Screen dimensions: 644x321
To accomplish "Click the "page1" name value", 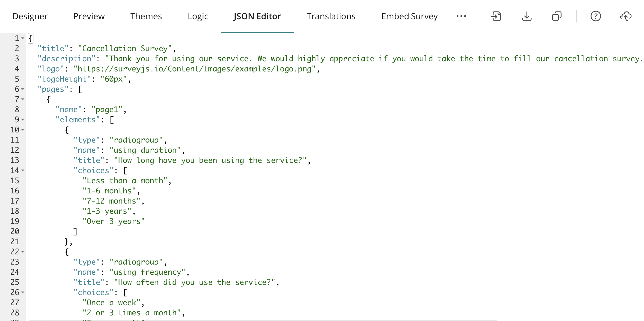I will tap(107, 109).
